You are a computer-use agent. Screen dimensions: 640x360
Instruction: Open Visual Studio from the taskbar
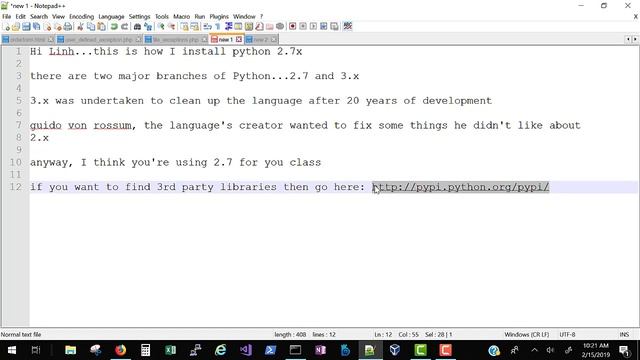246,350
